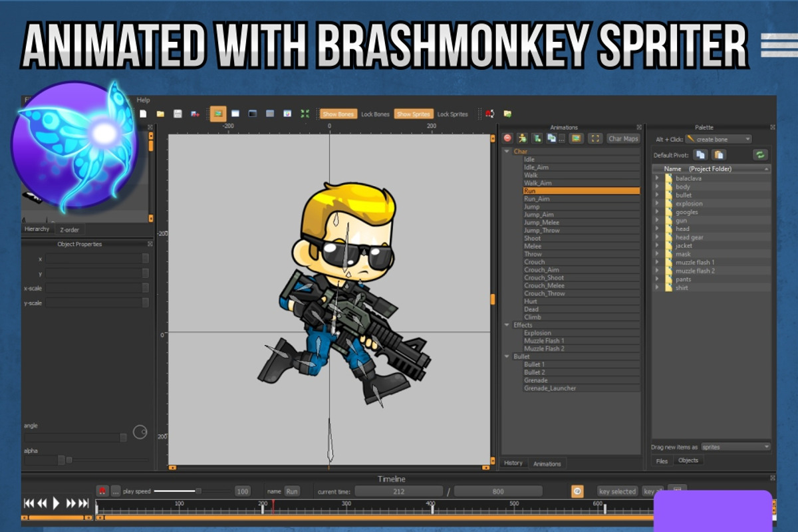
Task: Click the new entity figure icon
Action: point(537,138)
